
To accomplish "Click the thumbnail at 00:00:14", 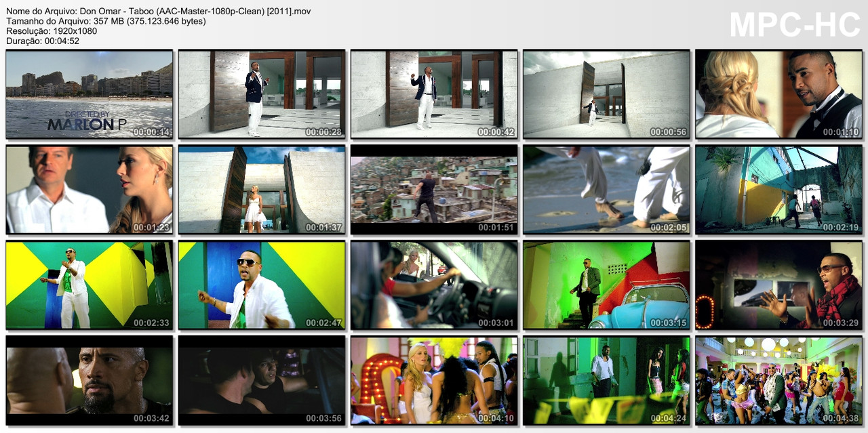I will coord(90,94).
